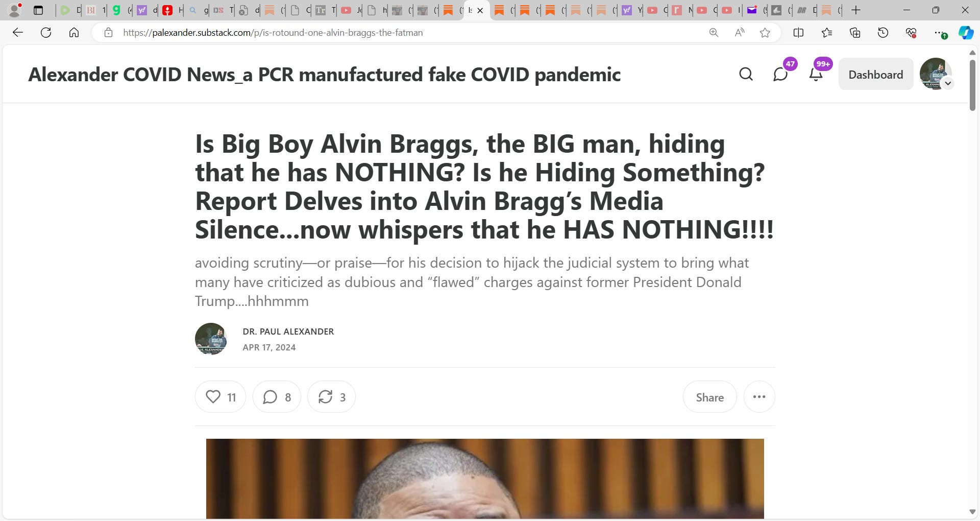Click the vertical page scrollbar thumb

972,85
